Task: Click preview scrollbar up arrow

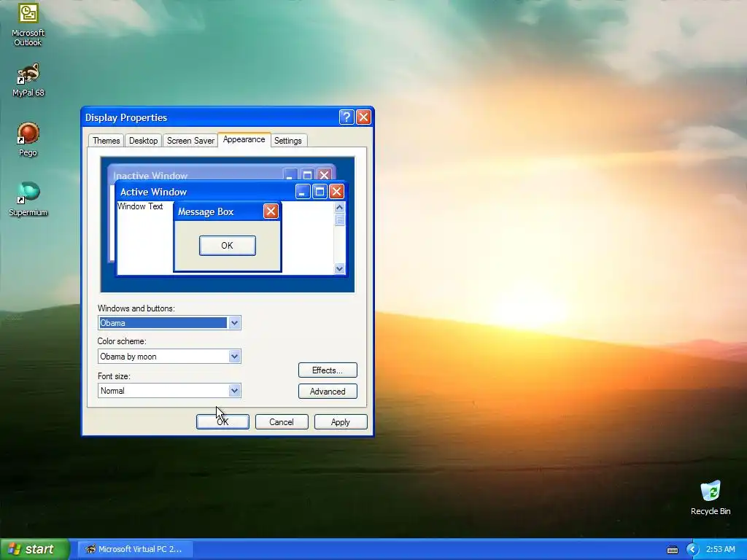Action: tap(340, 207)
